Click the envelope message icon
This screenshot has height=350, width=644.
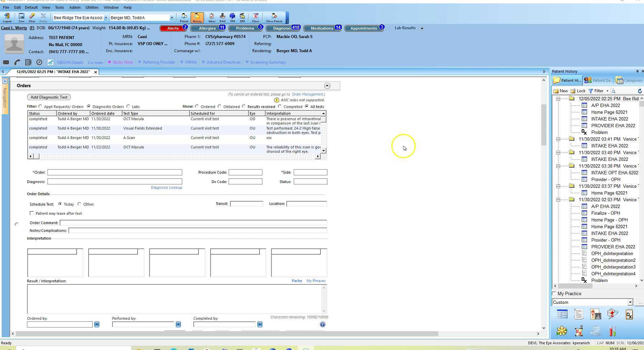(x=6, y=62)
